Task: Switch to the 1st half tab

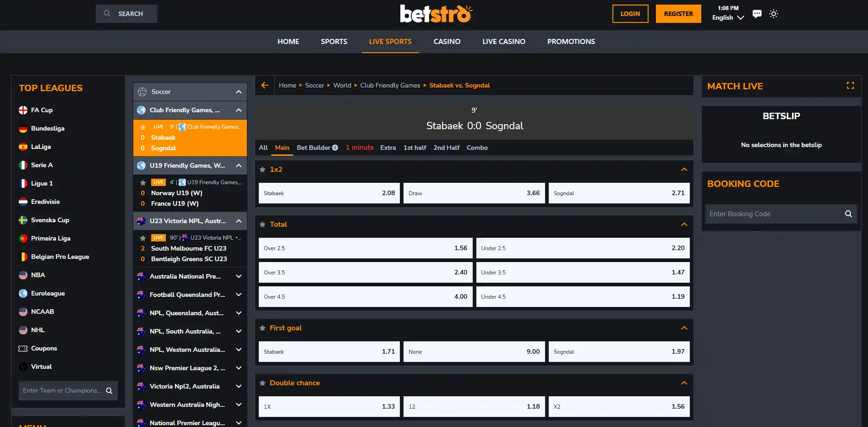Action: point(415,148)
